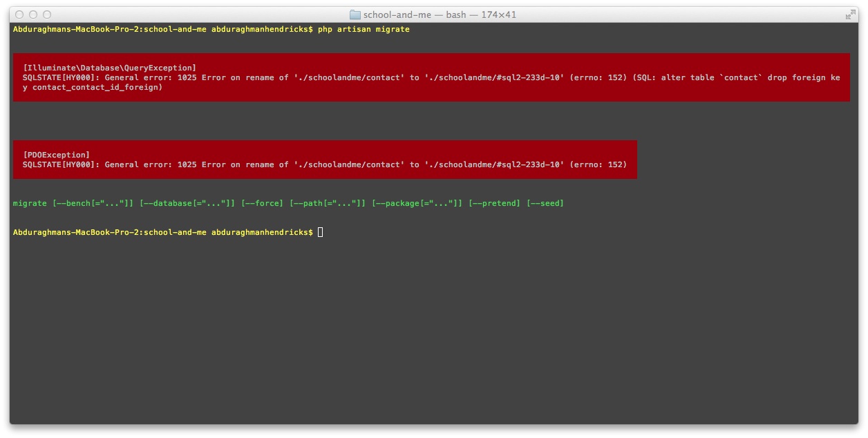Click the minimize window button
The height and width of the screenshot is (438, 868).
(33, 15)
